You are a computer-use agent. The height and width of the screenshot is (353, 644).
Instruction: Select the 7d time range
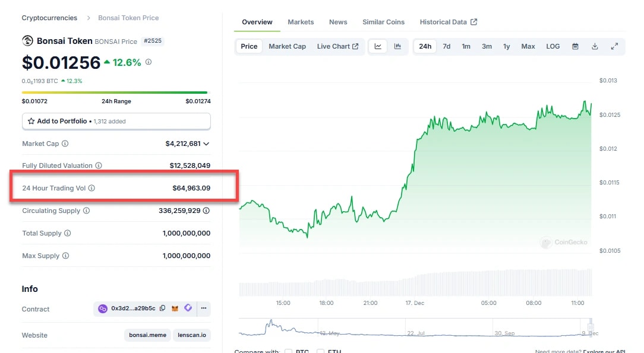click(447, 46)
